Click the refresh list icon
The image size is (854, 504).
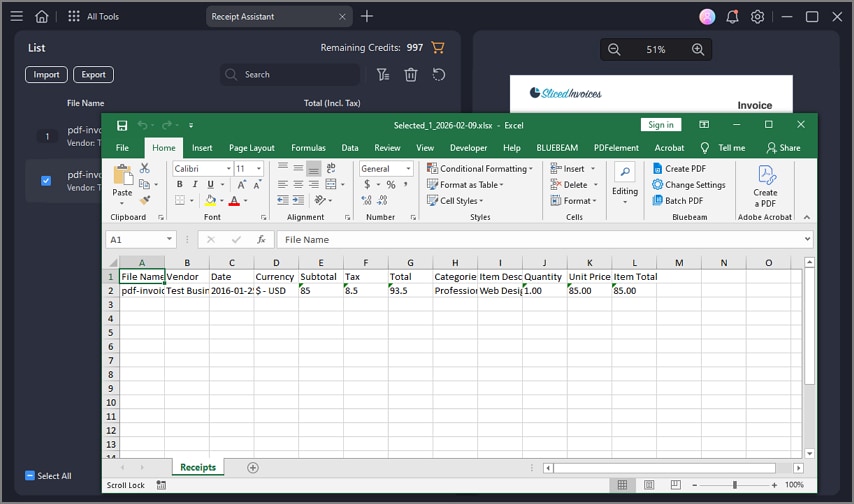tap(438, 75)
